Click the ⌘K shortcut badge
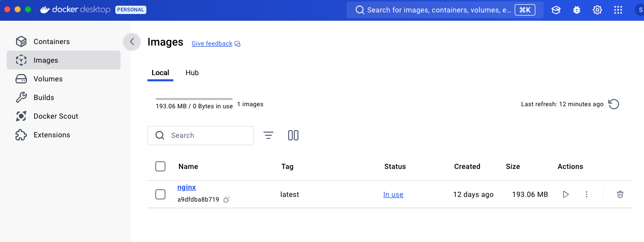644x242 pixels. point(525,10)
